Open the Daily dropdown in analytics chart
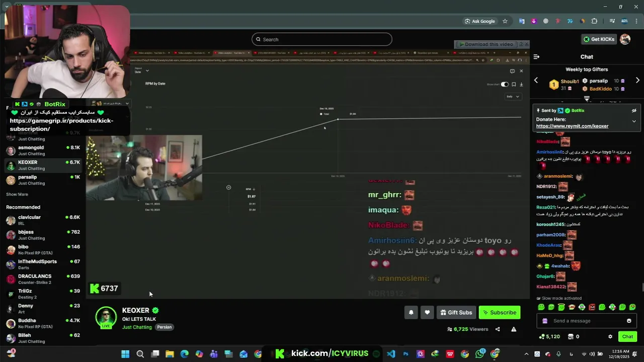This screenshot has height=362, width=644. pos(513,97)
